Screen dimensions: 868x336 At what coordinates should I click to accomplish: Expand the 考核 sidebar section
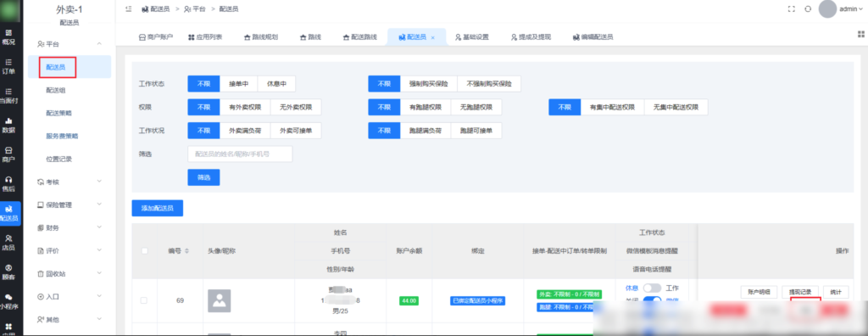(99, 182)
